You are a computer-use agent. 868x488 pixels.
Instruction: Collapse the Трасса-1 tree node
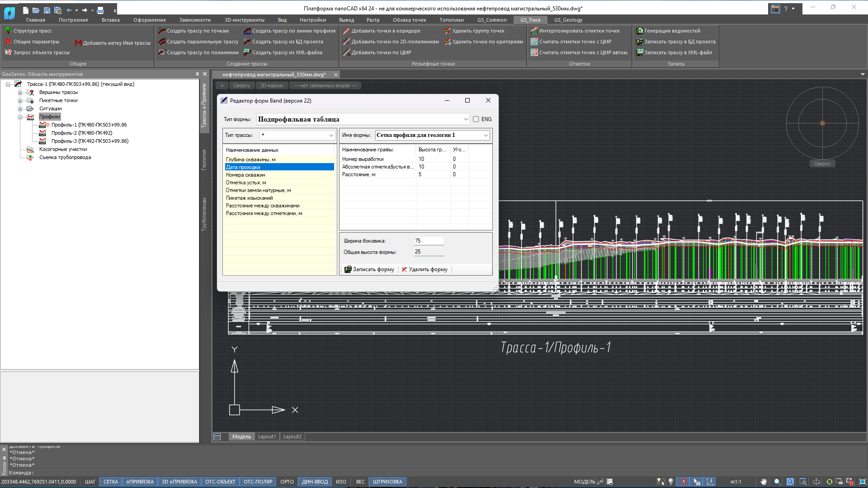(x=8, y=84)
